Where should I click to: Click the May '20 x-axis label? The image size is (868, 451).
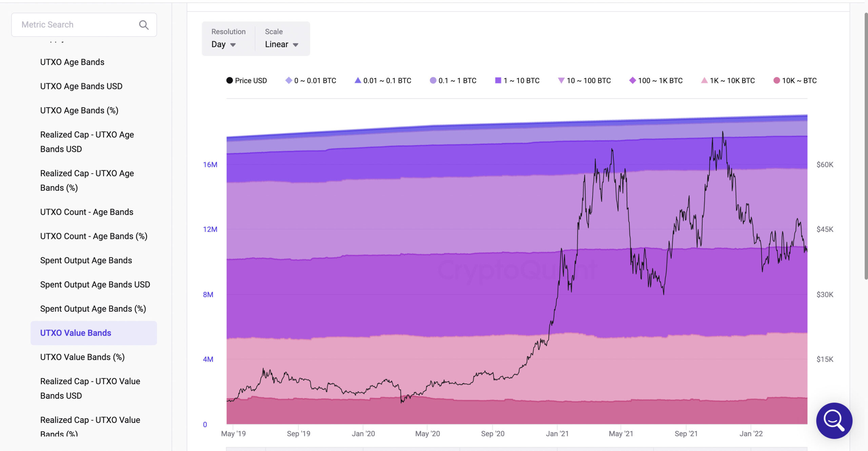tap(428, 434)
